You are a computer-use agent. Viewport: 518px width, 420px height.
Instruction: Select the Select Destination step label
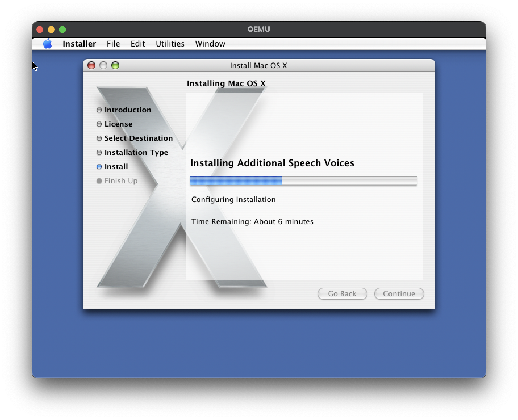[x=139, y=138]
